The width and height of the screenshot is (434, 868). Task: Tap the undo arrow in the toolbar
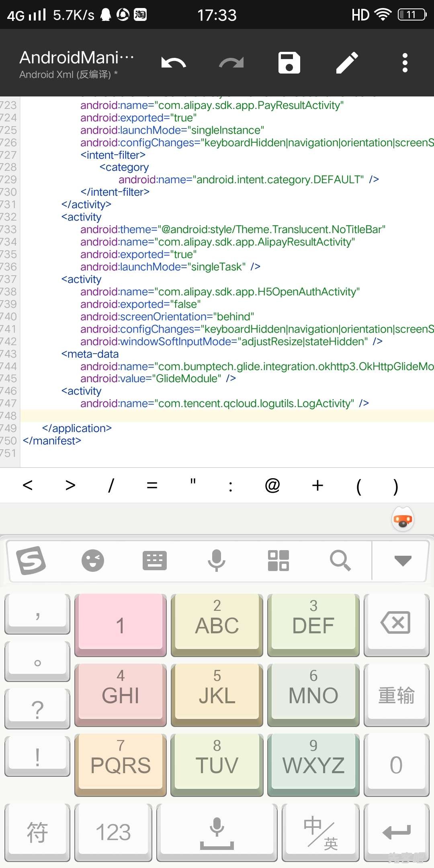click(174, 63)
